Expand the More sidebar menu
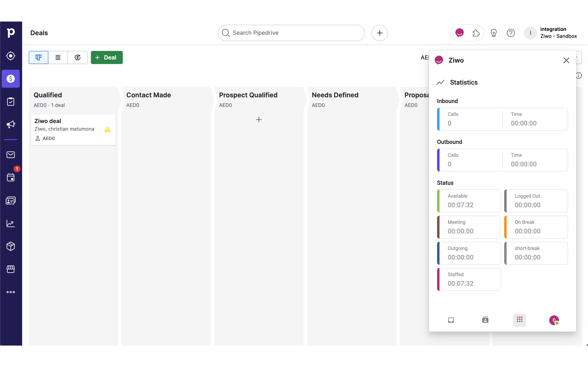 tap(11, 292)
